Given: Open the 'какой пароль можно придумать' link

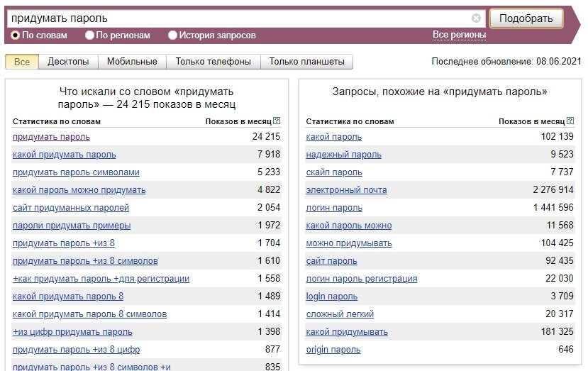Looking at the screenshot, I should (x=79, y=190).
